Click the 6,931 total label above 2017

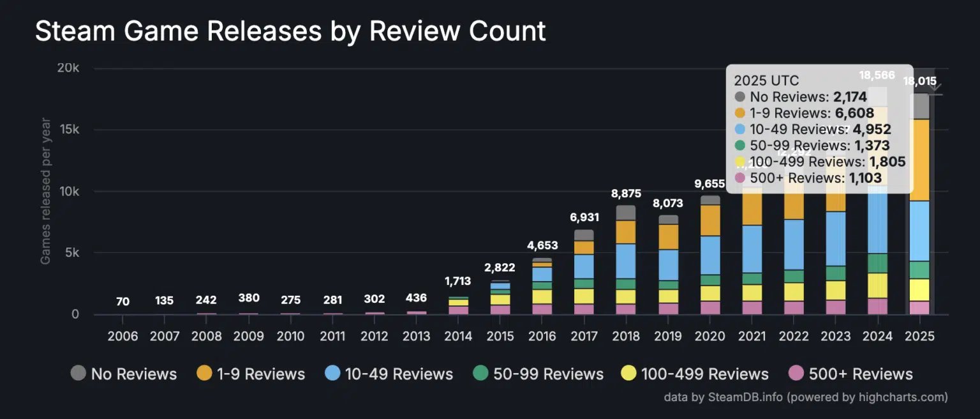tap(584, 218)
